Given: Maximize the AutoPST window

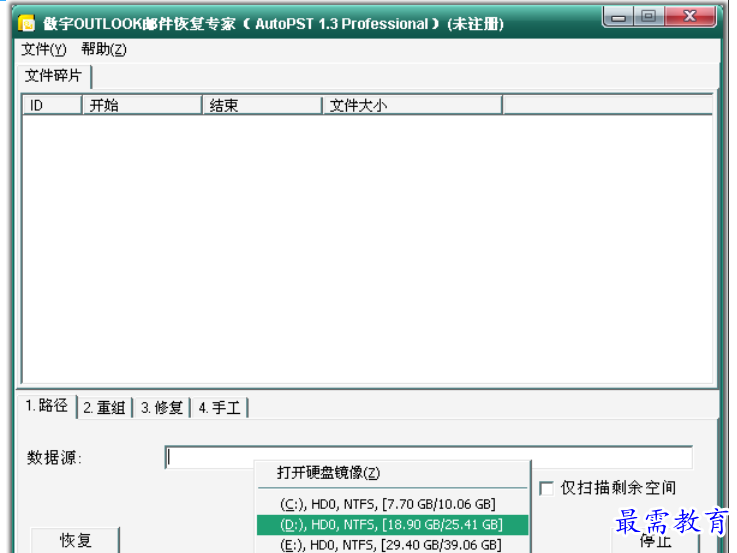Looking at the screenshot, I should click(x=649, y=16).
